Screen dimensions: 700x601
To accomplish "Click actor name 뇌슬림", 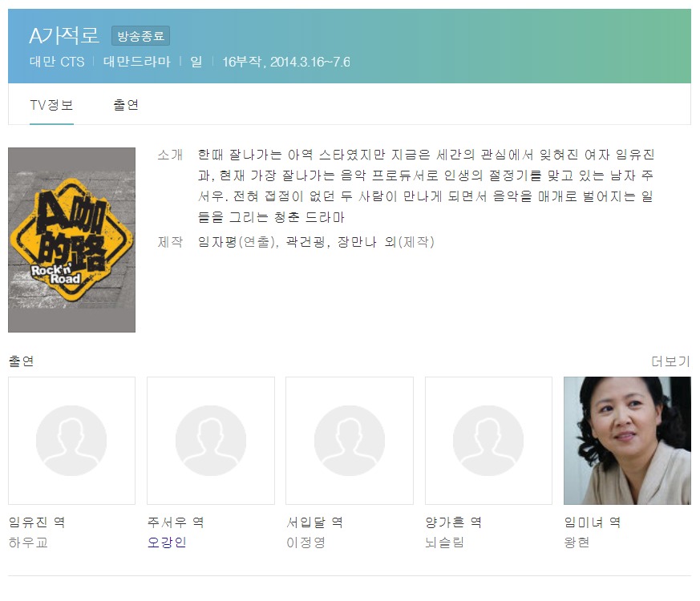I will click(x=445, y=543).
